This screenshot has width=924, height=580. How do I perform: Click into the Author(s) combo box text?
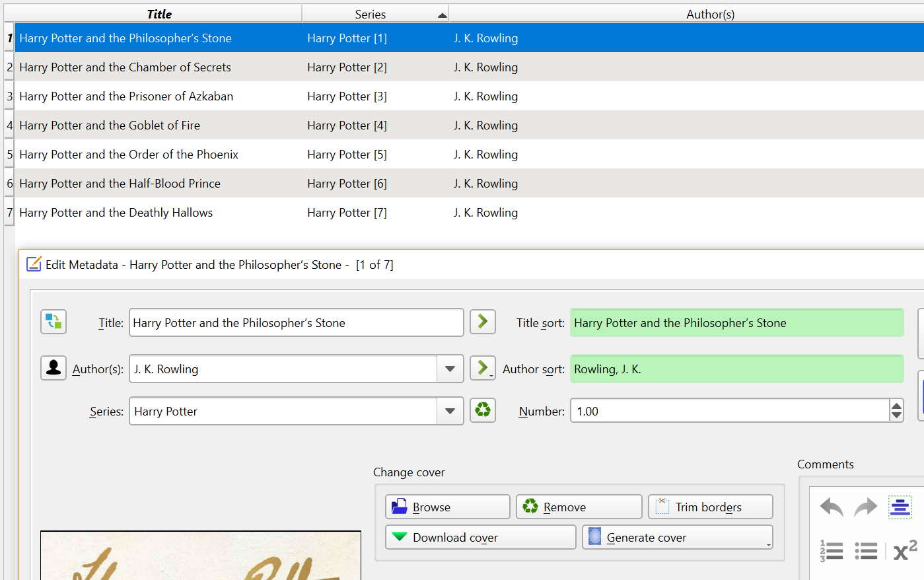283,369
